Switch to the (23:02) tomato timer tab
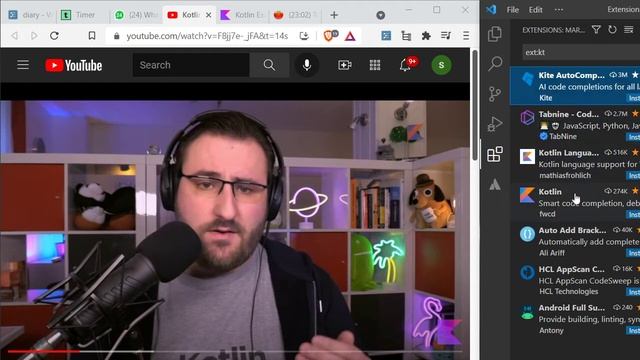Image resolution: width=640 pixels, height=360 pixels. point(295,15)
